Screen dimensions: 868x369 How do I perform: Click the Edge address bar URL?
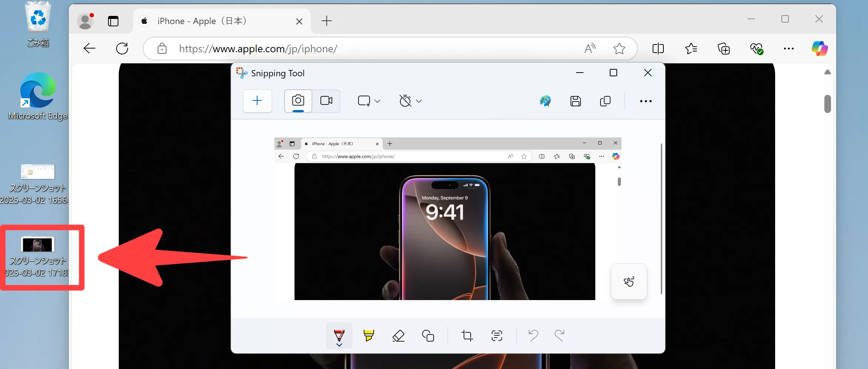pyautogui.click(x=258, y=49)
